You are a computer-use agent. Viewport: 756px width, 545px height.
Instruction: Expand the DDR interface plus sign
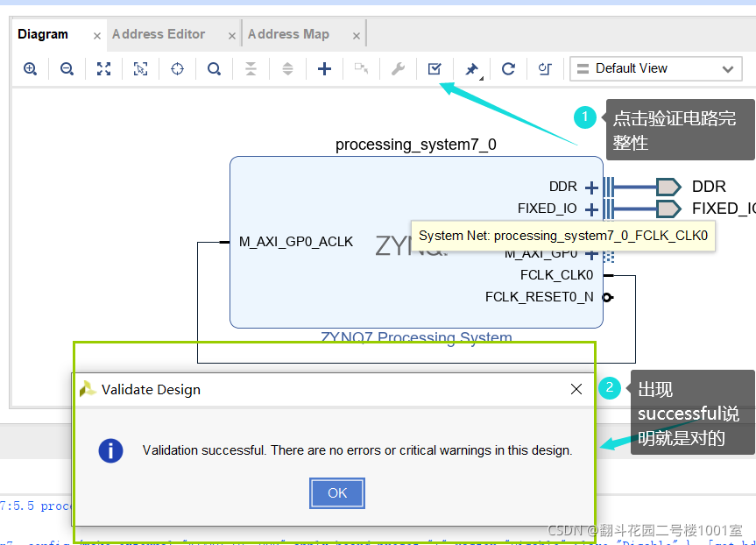[591, 188]
